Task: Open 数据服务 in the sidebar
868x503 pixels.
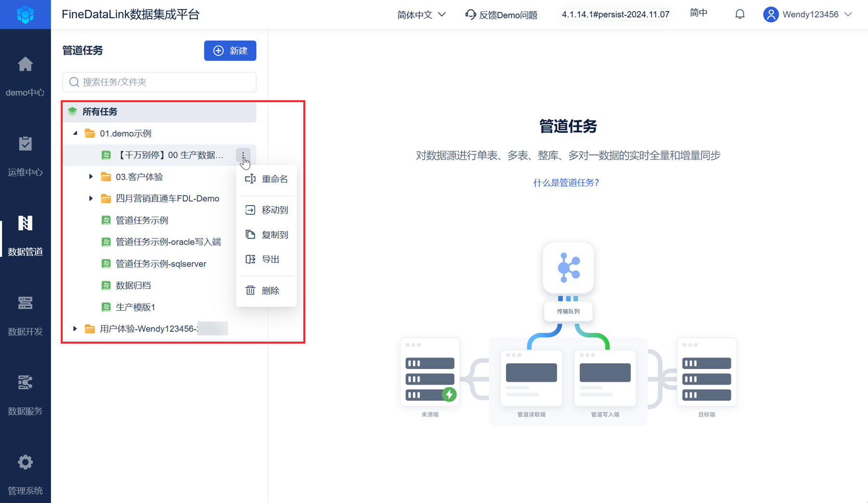Action: 25,394
